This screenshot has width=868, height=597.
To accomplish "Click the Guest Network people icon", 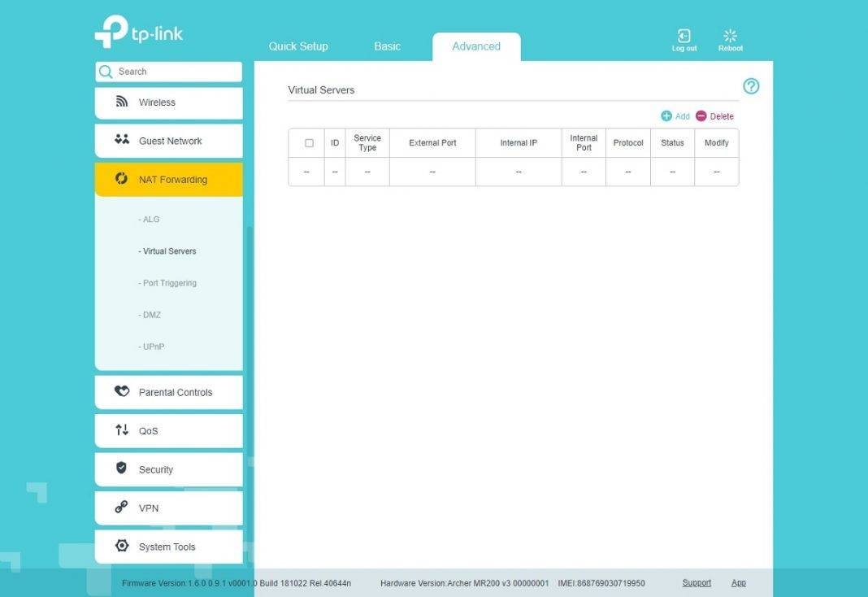I will tap(122, 140).
